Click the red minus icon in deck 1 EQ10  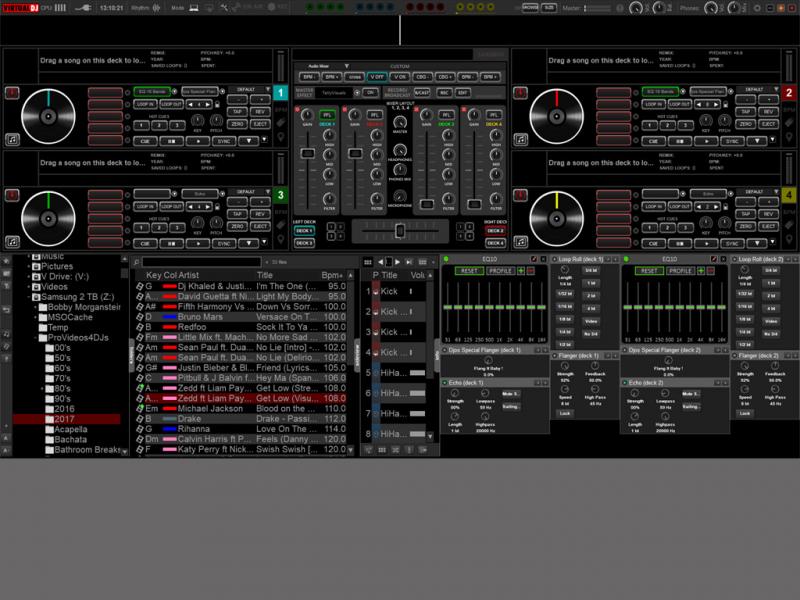531,270
